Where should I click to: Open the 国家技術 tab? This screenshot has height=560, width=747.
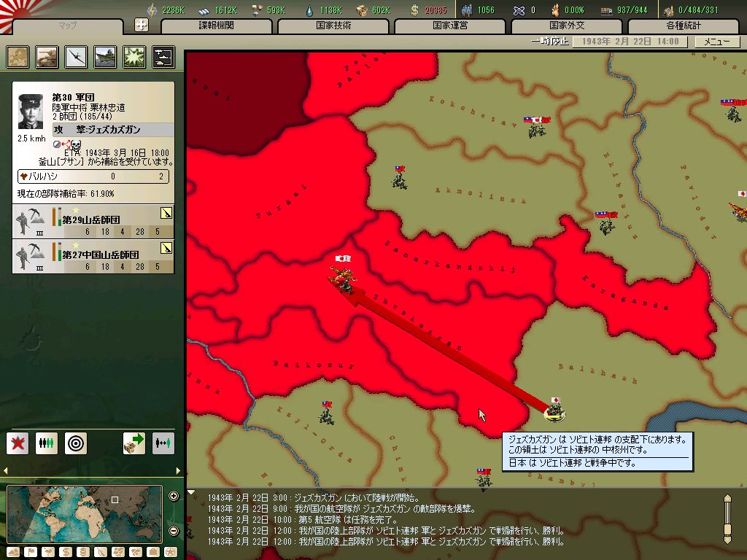coord(333,26)
